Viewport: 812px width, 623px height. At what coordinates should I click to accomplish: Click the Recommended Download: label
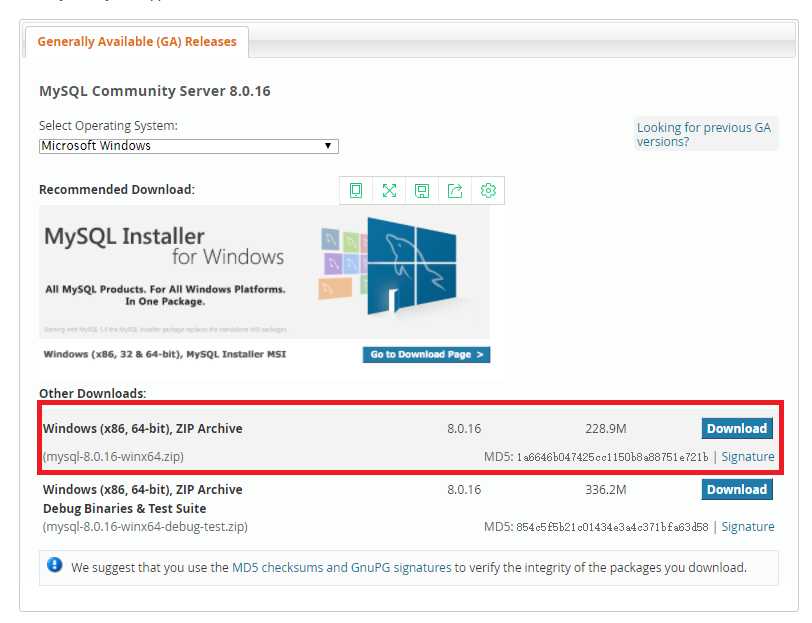tap(117, 190)
